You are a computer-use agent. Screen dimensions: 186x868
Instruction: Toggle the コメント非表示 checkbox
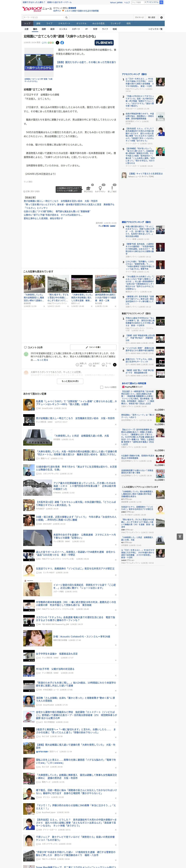[102, 387]
